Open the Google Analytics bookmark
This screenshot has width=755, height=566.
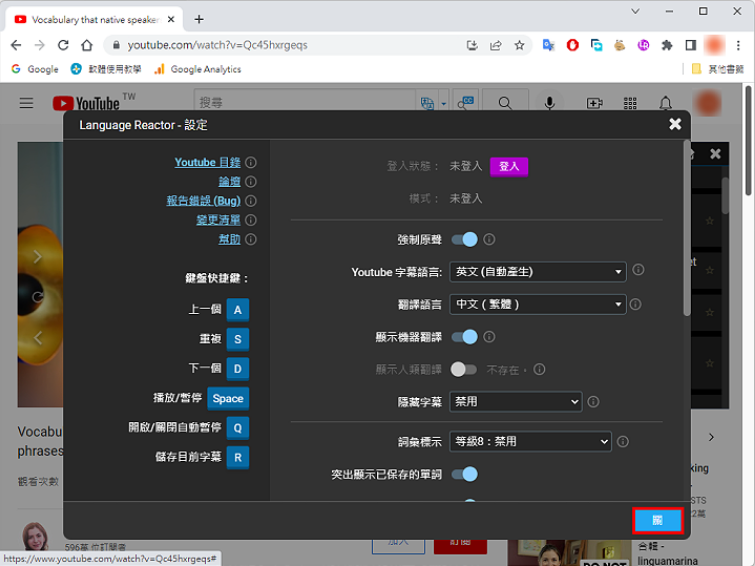click(197, 69)
